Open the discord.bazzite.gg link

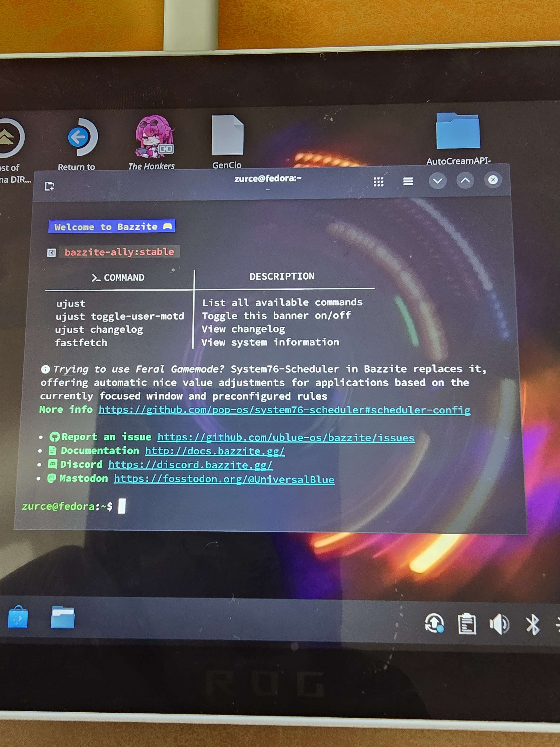(190, 465)
